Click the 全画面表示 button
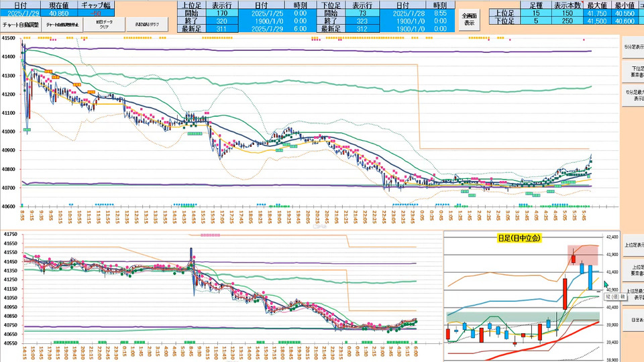Screen dimensions: 644x362 point(470,19)
